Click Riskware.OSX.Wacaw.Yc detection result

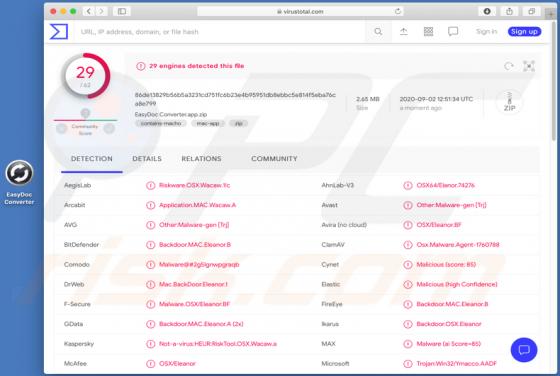point(195,185)
